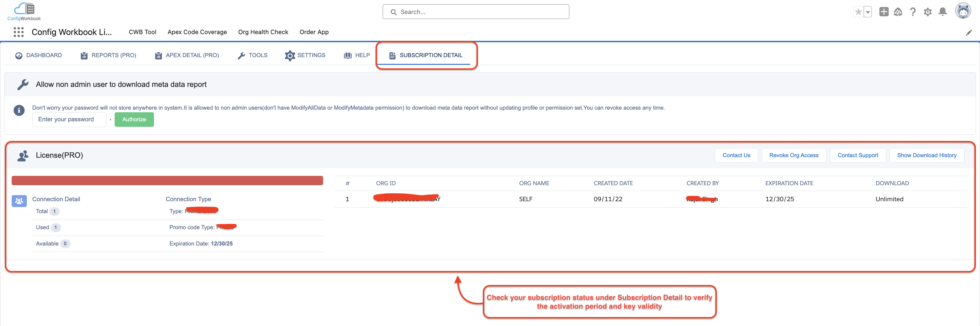The height and width of the screenshot is (326, 980).
Task: Click Show Download History button
Action: click(926, 155)
